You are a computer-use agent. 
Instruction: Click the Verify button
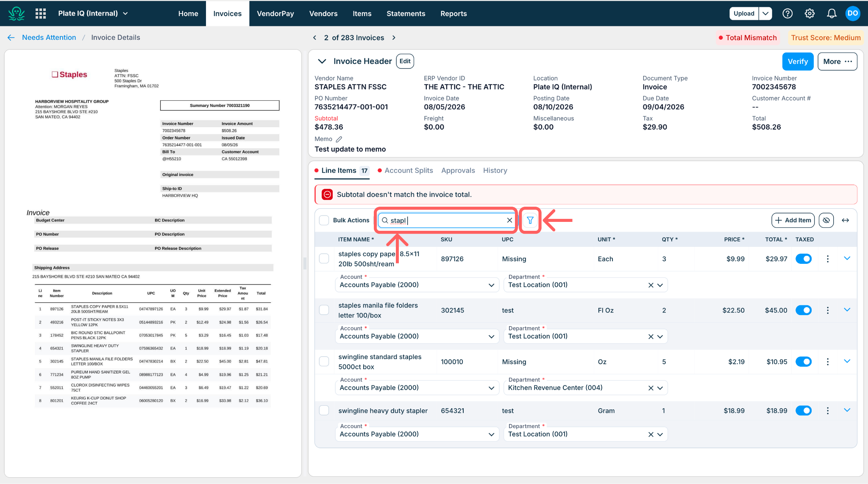798,61
